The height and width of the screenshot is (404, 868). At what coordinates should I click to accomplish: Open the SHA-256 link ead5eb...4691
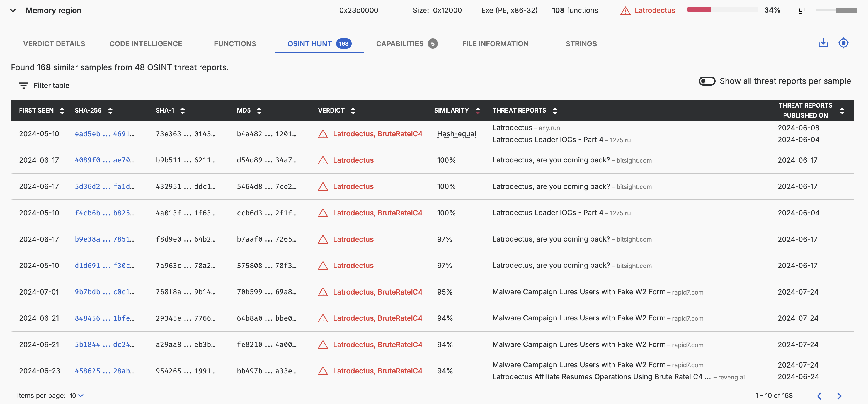[x=104, y=134]
